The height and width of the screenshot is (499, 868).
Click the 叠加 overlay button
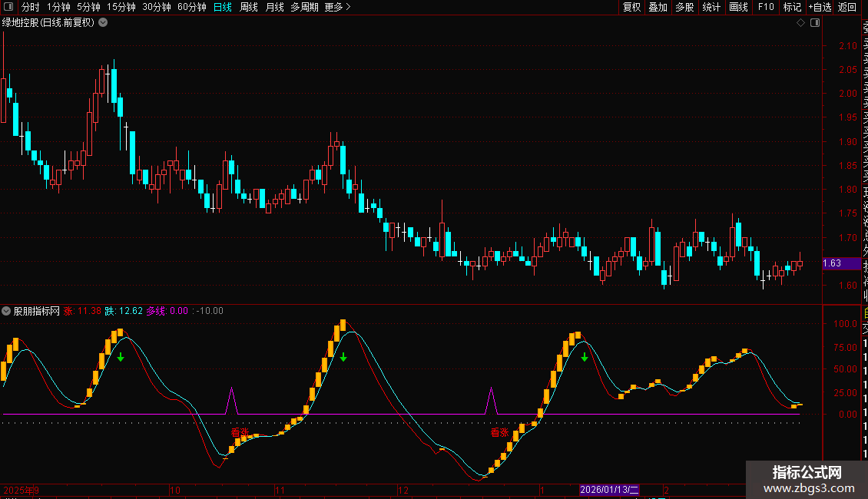tap(658, 8)
